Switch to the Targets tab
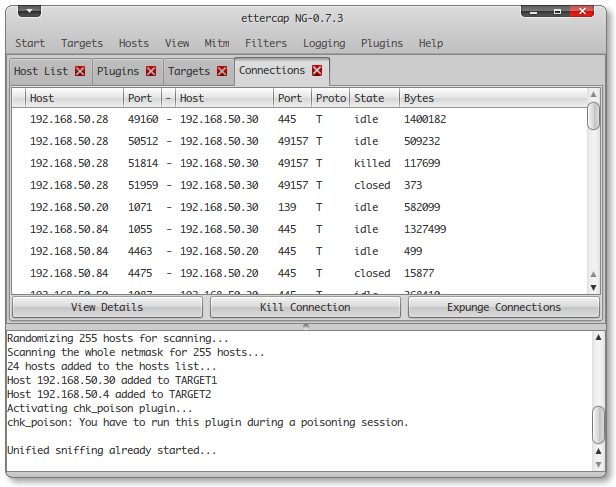Viewport: 616px width, 487px height. pos(189,71)
